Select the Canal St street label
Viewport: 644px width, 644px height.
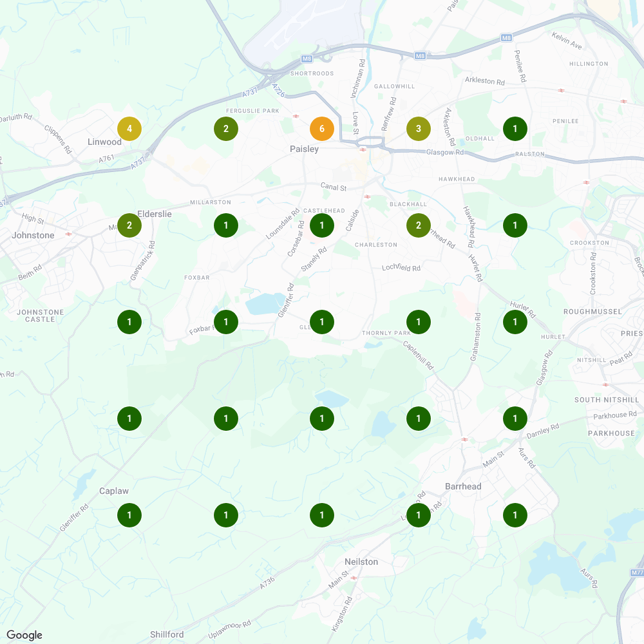pyautogui.click(x=334, y=187)
